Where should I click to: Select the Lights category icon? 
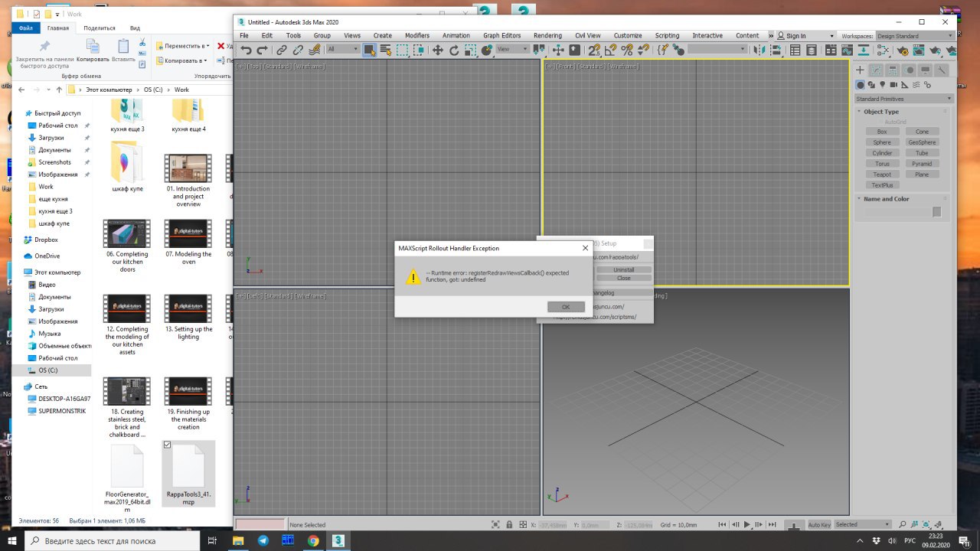click(x=883, y=85)
